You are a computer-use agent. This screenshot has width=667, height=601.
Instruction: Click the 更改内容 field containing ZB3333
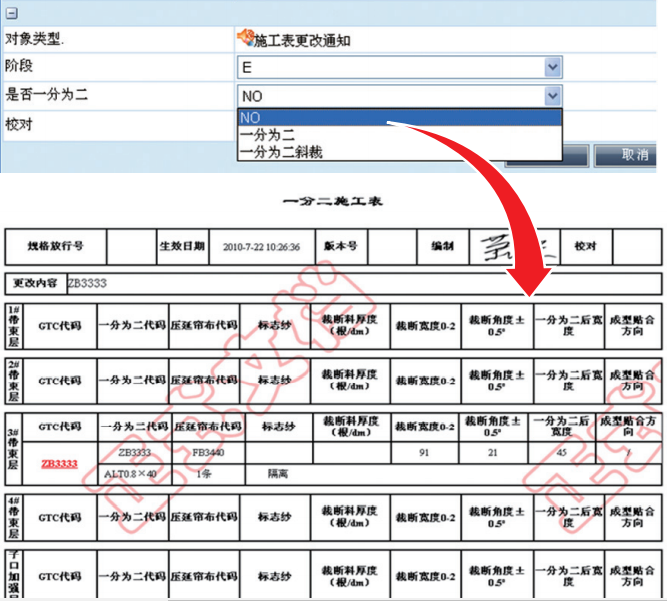[x=364, y=283]
